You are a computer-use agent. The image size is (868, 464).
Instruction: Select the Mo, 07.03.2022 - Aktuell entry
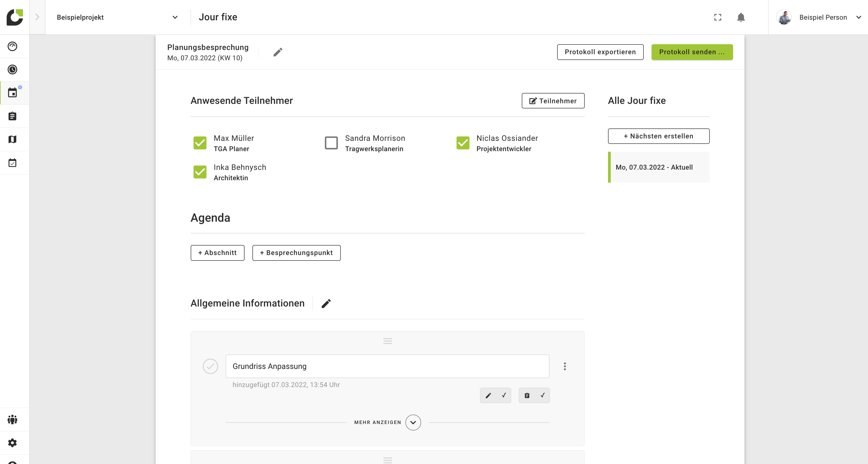coord(658,167)
